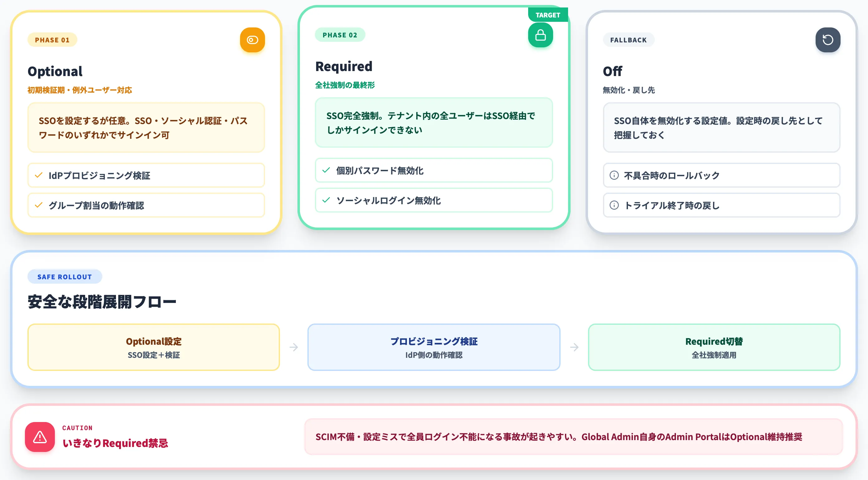Image resolution: width=868 pixels, height=480 pixels.
Task: Click the IdPプロビジョニング検証 item text
Action: 99,175
